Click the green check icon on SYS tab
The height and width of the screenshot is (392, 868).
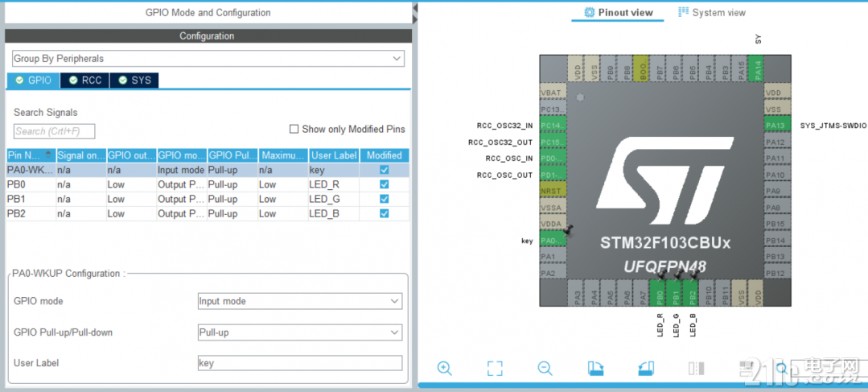(122, 80)
